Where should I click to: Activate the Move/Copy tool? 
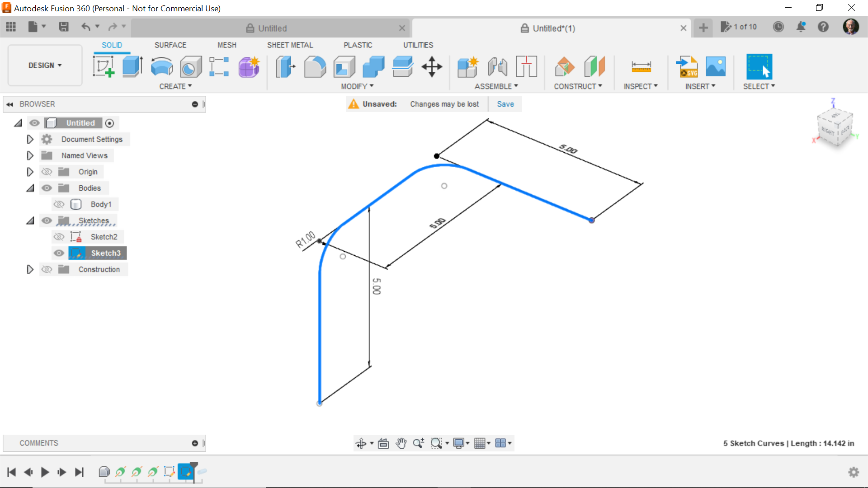coord(431,67)
